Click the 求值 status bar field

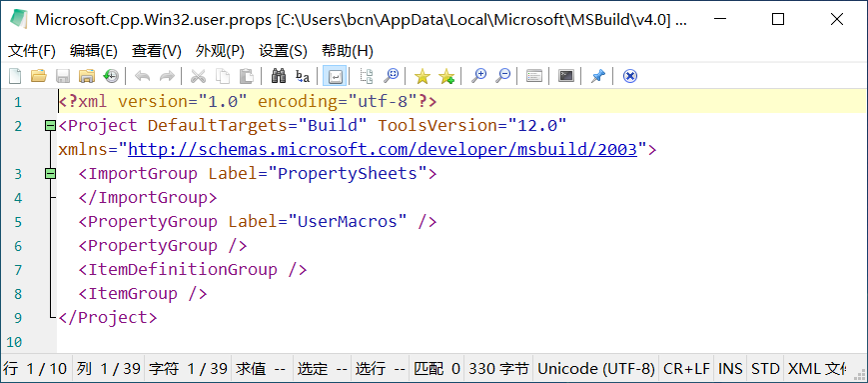pos(262,369)
